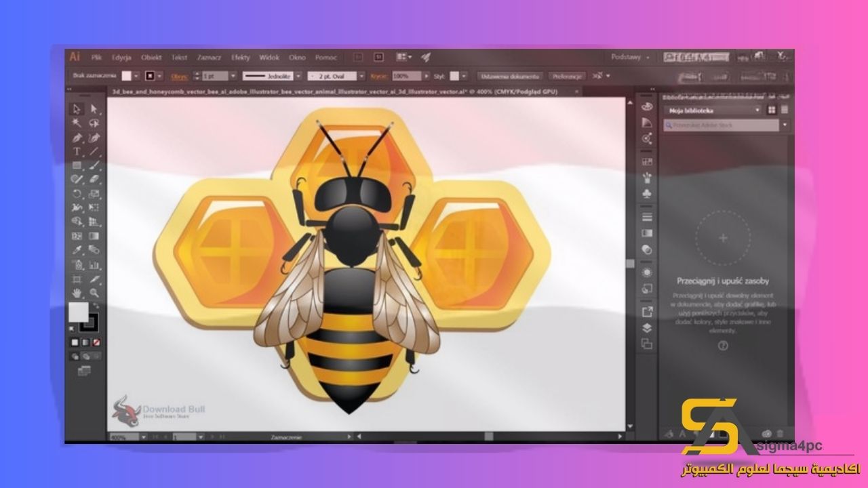Select the Direct Selection tool
The image size is (868, 488).
pos(94,109)
